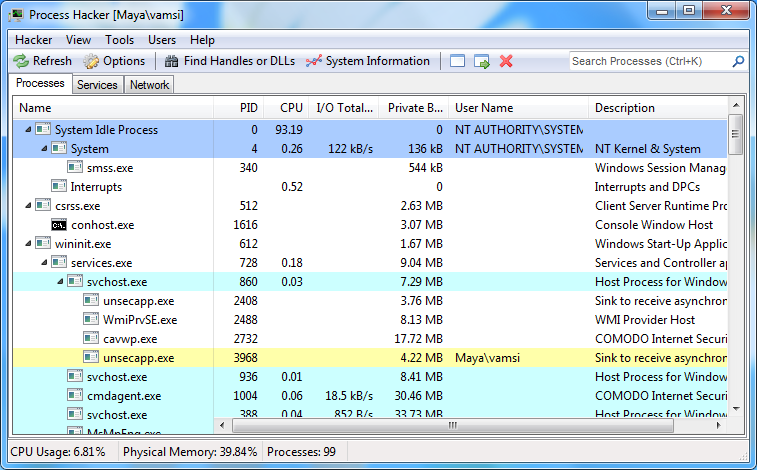757x470 pixels.
Task: Click the Console Window Host description
Action: 654,225
